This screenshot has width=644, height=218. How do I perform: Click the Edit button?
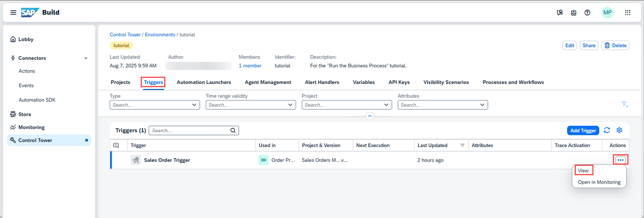pyautogui.click(x=570, y=46)
